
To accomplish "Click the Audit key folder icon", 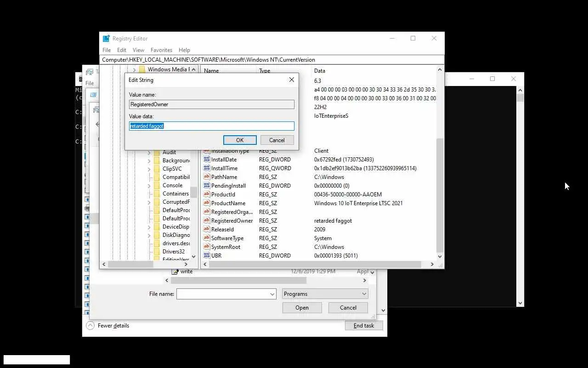I will pos(157,152).
